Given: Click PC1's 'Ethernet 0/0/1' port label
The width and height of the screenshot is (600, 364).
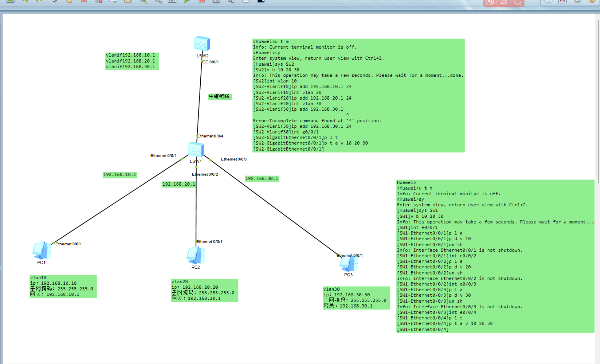Looking at the screenshot, I should [x=69, y=244].
